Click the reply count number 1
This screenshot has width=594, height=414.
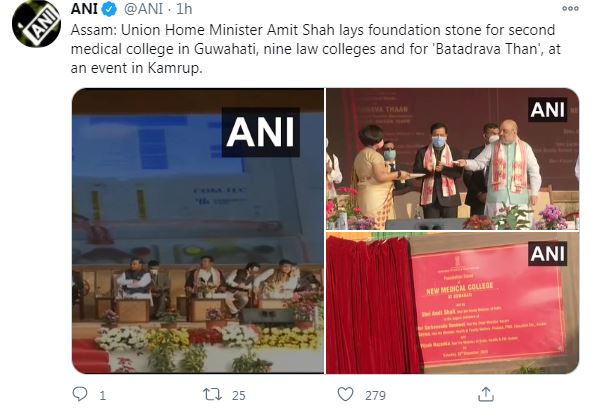pos(102,396)
